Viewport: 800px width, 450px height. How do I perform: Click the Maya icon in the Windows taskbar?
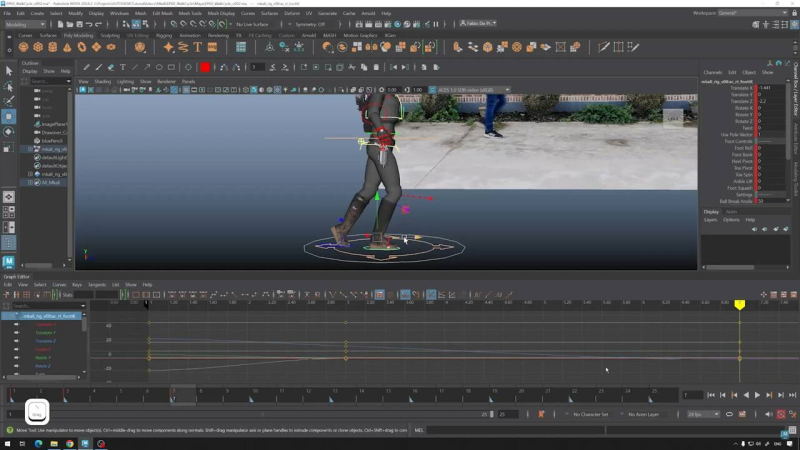point(85,444)
